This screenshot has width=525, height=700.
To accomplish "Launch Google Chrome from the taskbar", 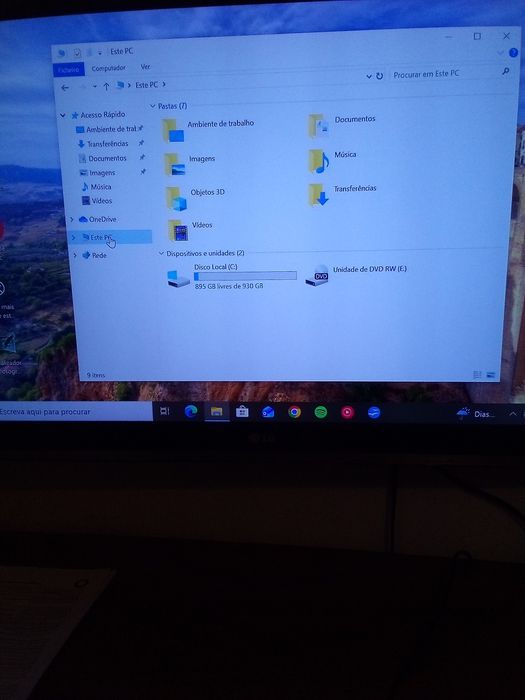I will pyautogui.click(x=294, y=412).
